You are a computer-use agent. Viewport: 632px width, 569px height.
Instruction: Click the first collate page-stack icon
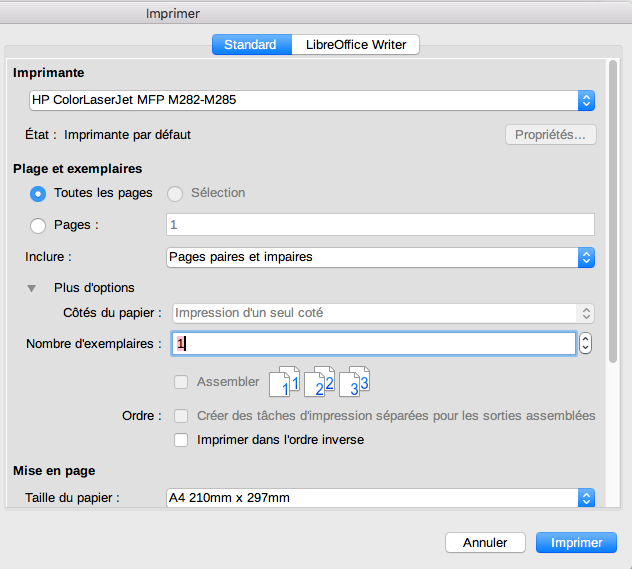point(284,381)
